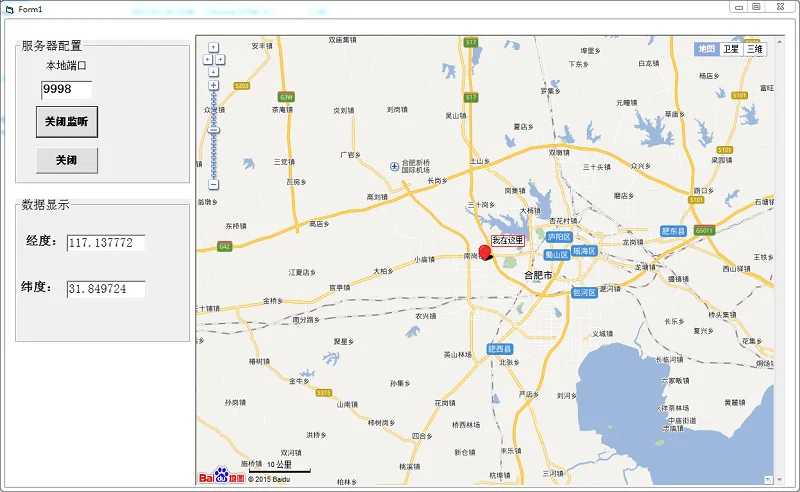Focus the local port field showing 9998
The image size is (800, 492).
66,90
